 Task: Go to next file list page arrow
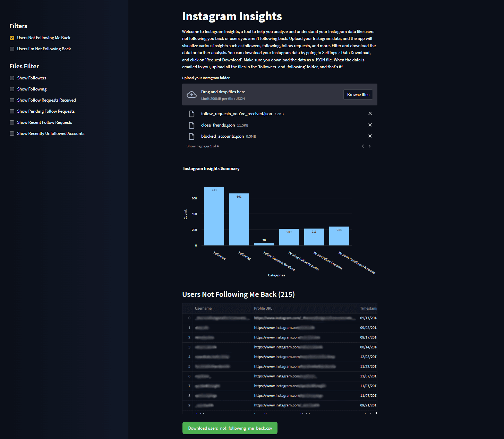370,146
